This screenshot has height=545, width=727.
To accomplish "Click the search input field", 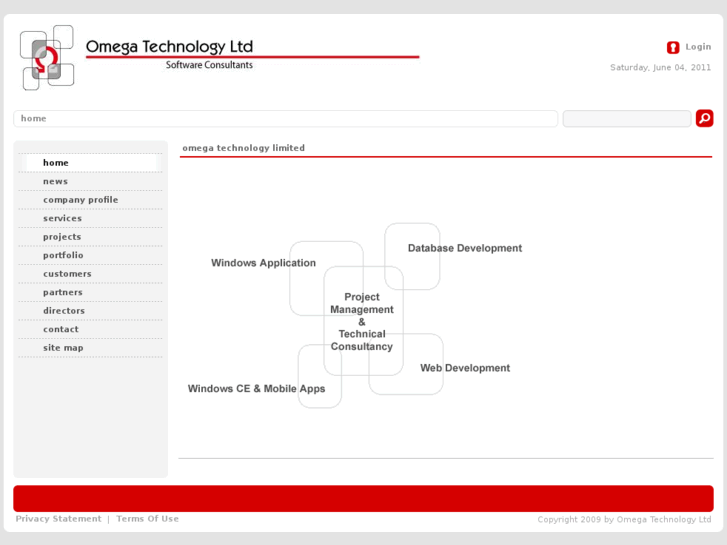I will point(627,119).
